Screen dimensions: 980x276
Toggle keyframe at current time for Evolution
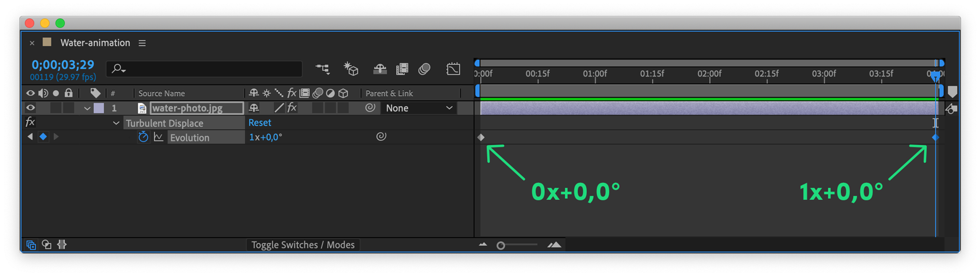43,137
